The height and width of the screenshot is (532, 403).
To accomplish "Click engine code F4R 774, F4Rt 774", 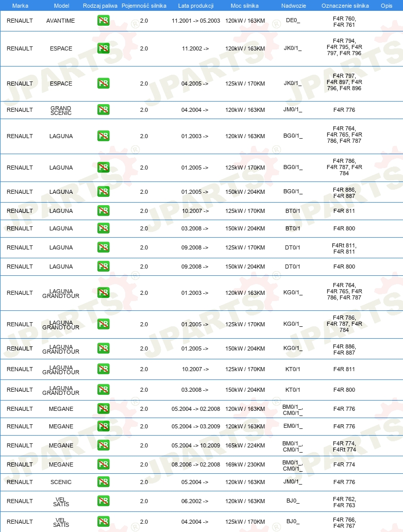I will pyautogui.click(x=344, y=446).
